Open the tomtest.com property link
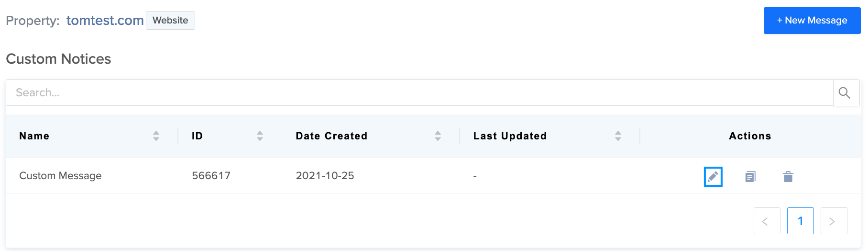 coord(105,21)
